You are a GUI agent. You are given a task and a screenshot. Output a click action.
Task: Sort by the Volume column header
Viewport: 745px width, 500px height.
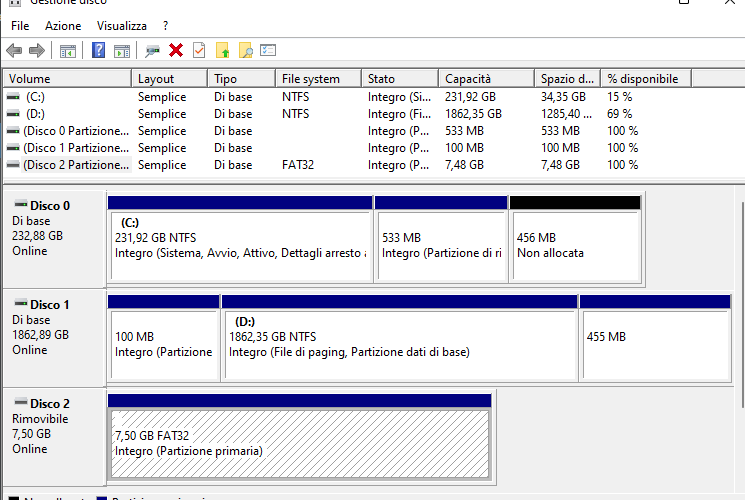[x=67, y=78]
